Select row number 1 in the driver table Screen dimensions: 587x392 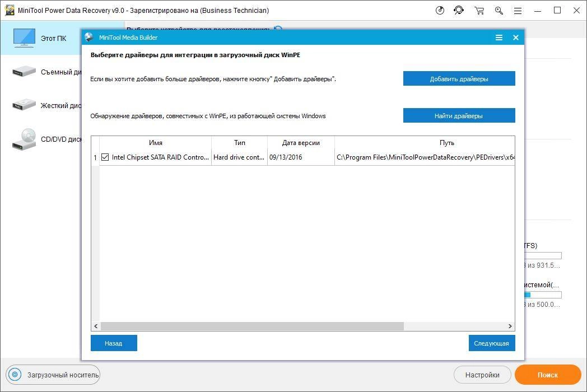click(x=95, y=157)
